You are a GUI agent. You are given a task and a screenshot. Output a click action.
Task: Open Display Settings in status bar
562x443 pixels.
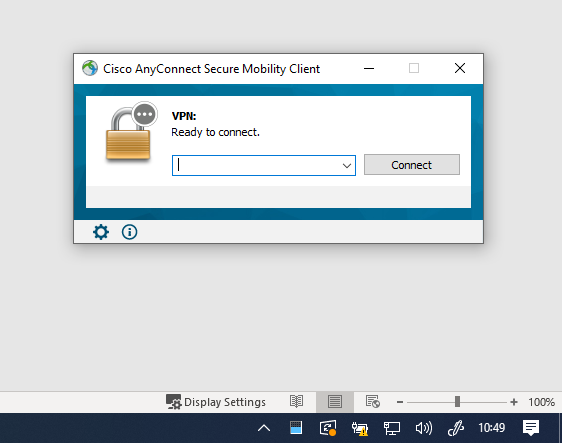tap(216, 402)
